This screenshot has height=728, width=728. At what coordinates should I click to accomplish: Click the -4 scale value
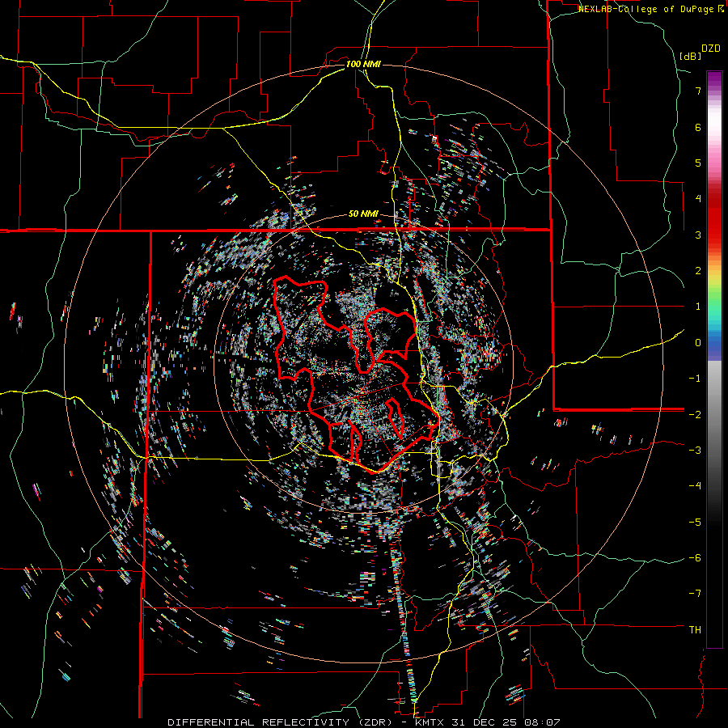pyautogui.click(x=695, y=486)
